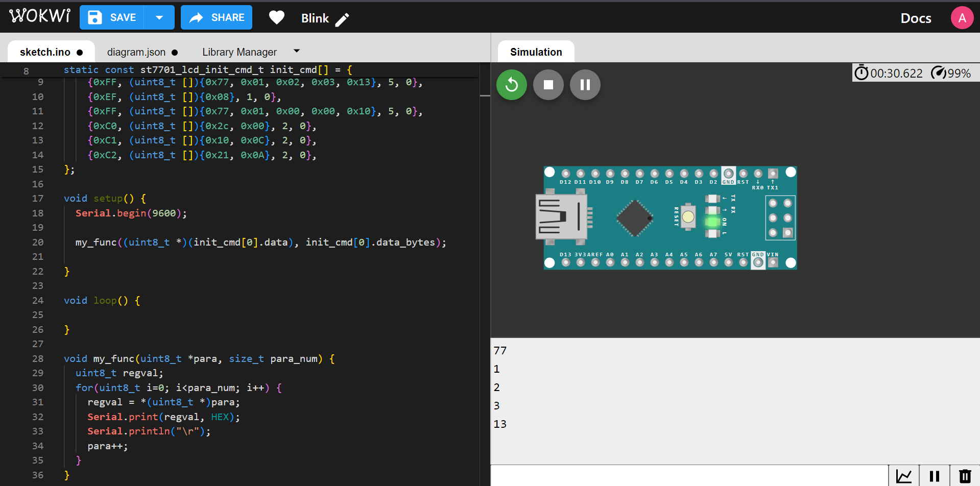Image resolution: width=980 pixels, height=486 pixels.
Task: Pause the serial monitor output
Action: click(x=935, y=476)
